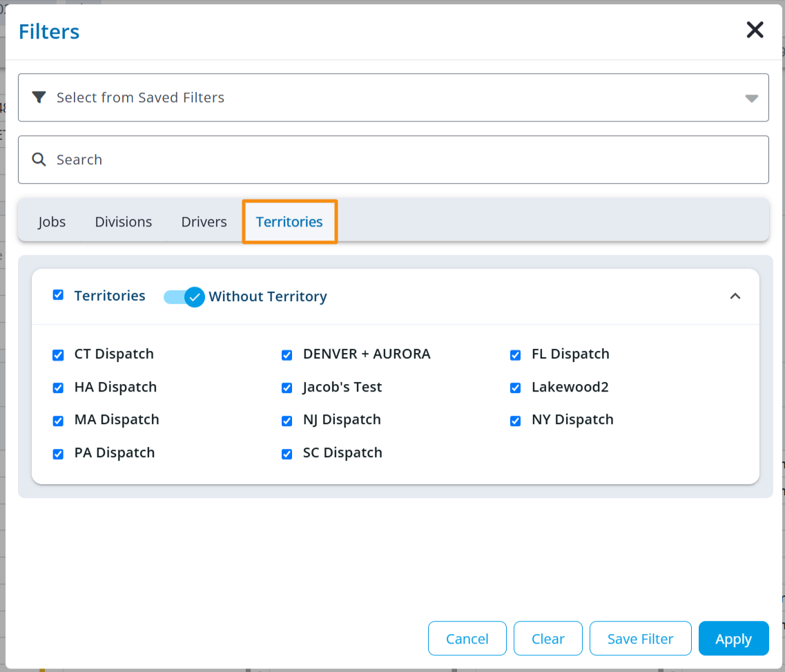Image resolution: width=785 pixels, height=672 pixels.
Task: Uncheck the NJ Dispatch checkbox
Action: [x=287, y=421]
